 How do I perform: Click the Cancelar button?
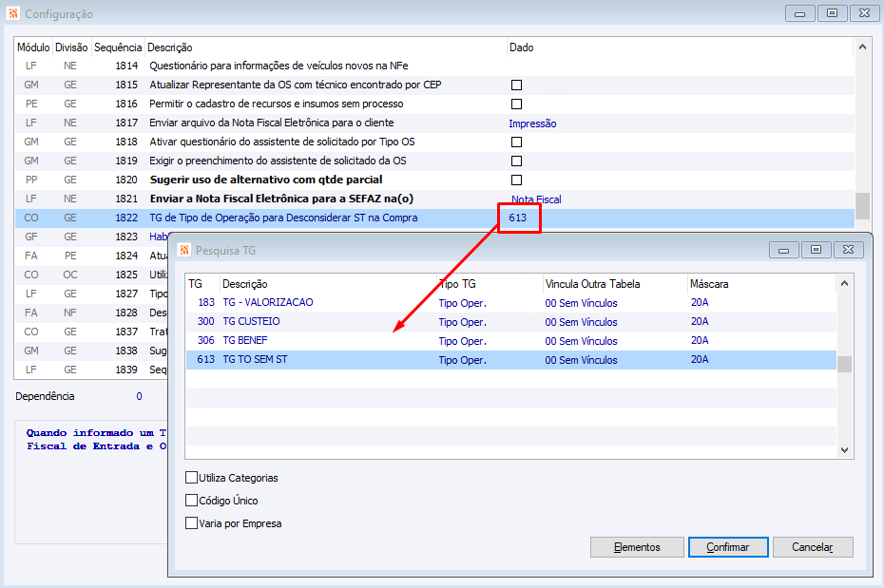(813, 547)
